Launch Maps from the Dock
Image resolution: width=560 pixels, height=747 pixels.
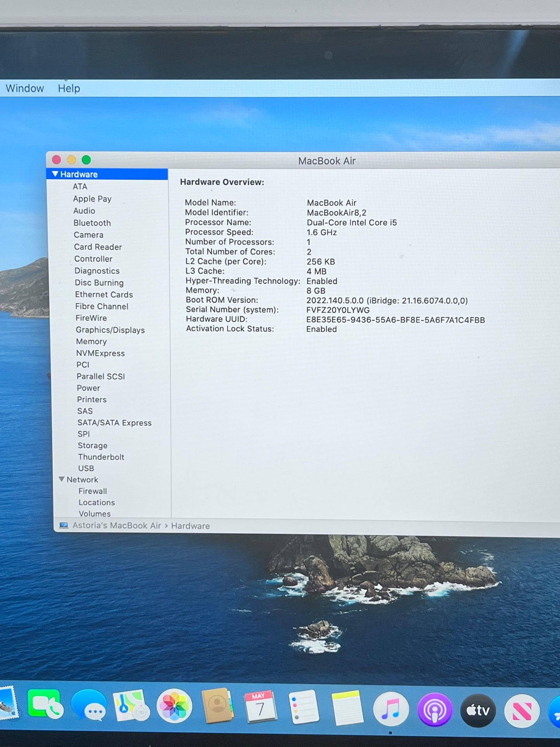coord(131,705)
